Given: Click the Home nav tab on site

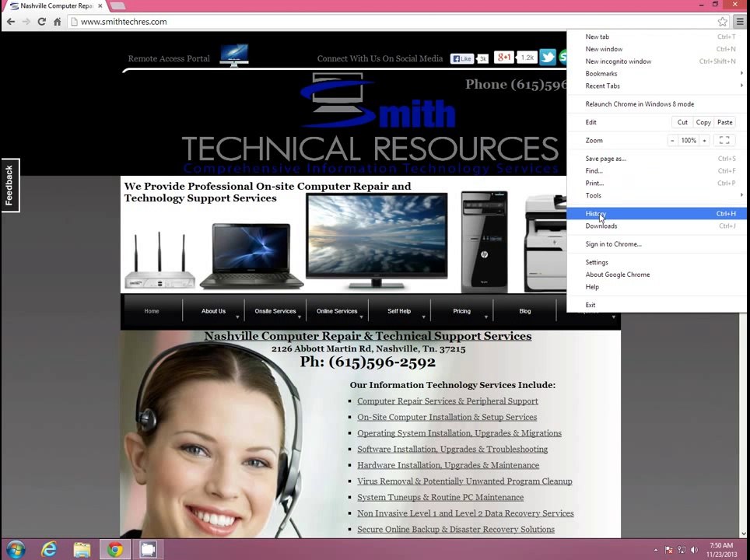Looking at the screenshot, I should (152, 311).
